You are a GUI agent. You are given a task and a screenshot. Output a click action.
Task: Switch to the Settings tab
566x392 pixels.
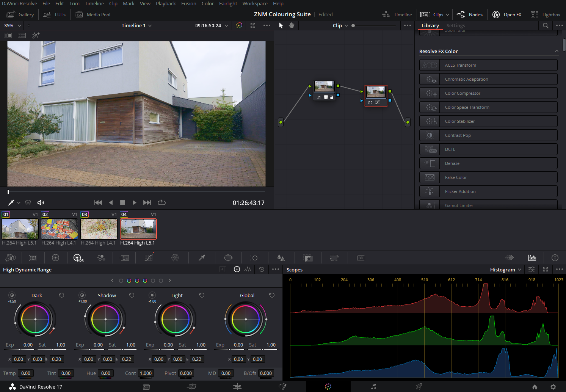(455, 25)
